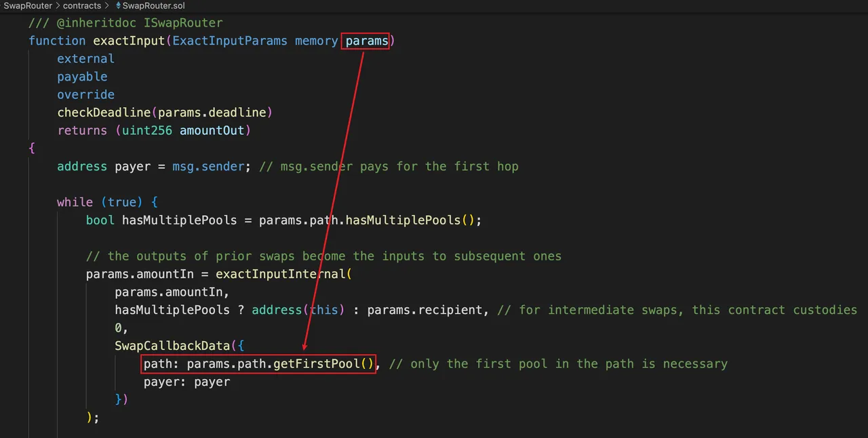Click the 'returns' keyword
Screen dimensions: 868x438
(x=82, y=130)
